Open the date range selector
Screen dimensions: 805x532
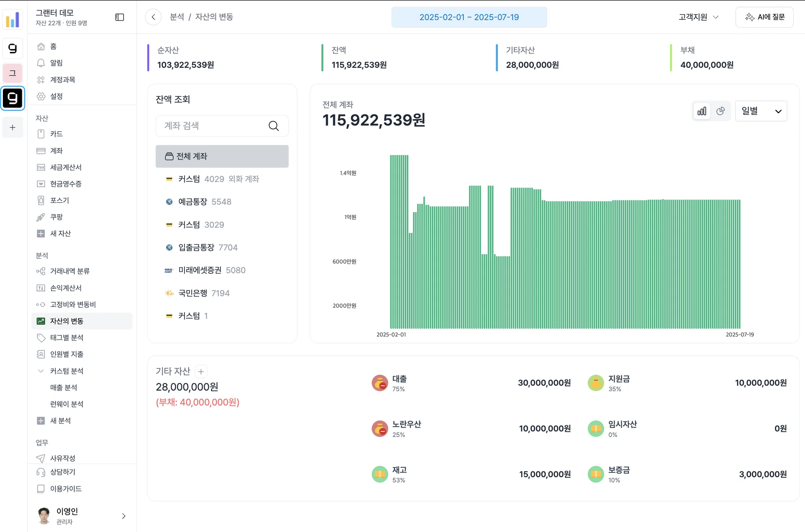[x=469, y=17]
